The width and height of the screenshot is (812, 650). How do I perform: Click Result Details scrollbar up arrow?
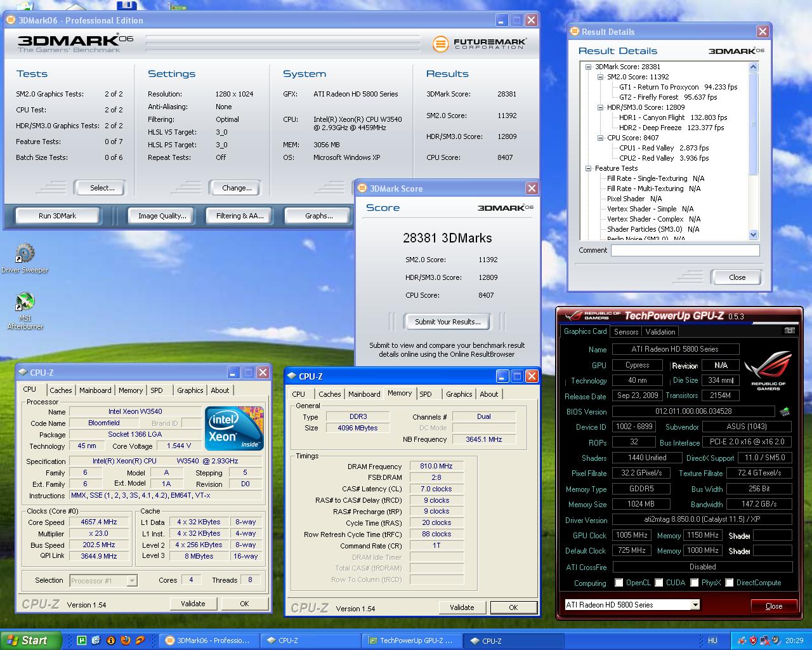[754, 67]
